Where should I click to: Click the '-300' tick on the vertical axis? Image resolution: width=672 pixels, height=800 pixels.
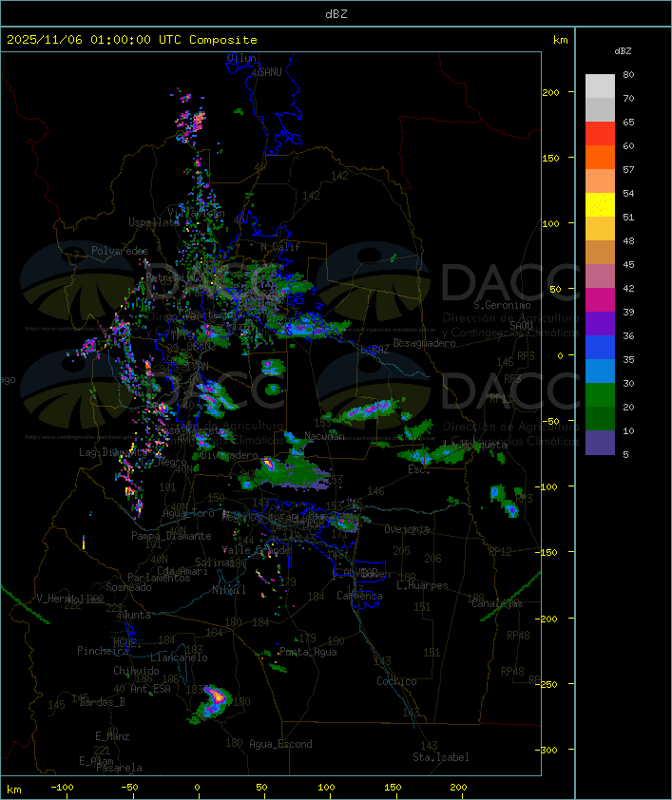tap(548, 750)
